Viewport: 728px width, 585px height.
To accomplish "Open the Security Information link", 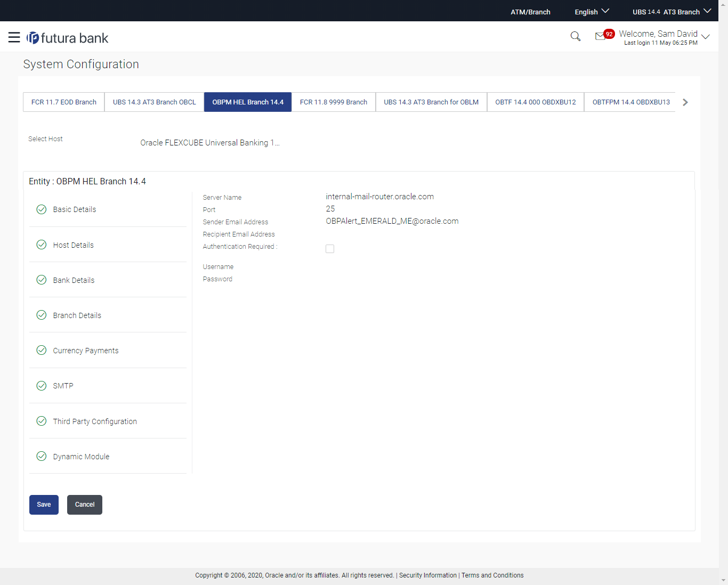I will tap(428, 575).
